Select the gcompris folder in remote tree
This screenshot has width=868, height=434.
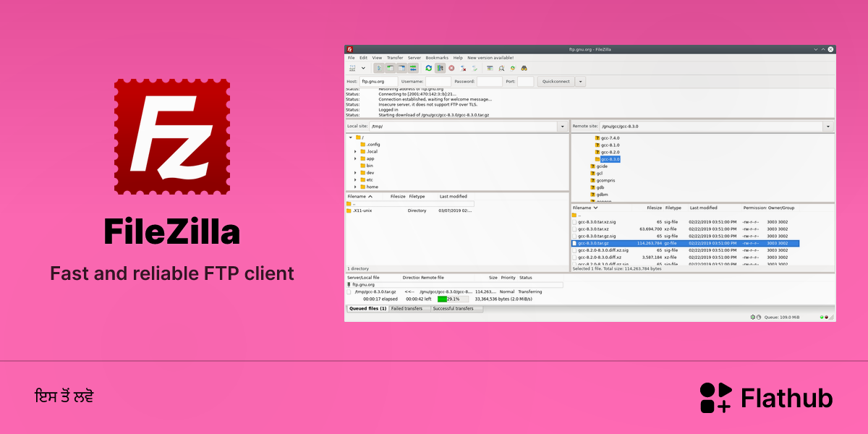point(603,180)
